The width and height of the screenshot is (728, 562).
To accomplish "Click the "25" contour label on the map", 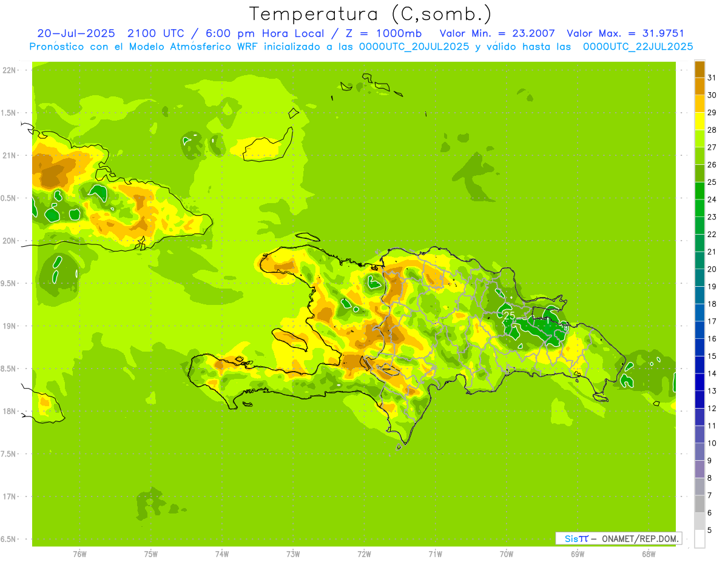I will click(509, 315).
